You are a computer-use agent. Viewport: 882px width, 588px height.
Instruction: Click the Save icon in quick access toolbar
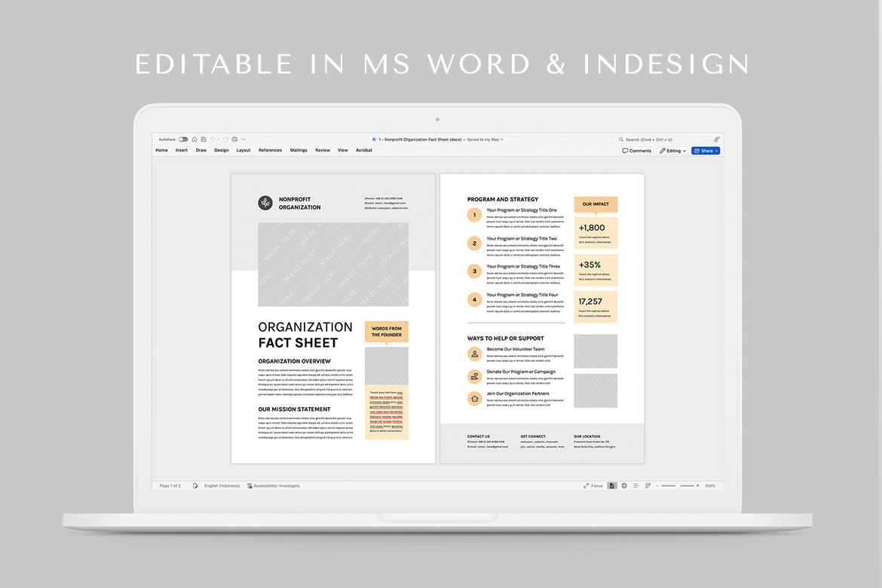coord(204,139)
